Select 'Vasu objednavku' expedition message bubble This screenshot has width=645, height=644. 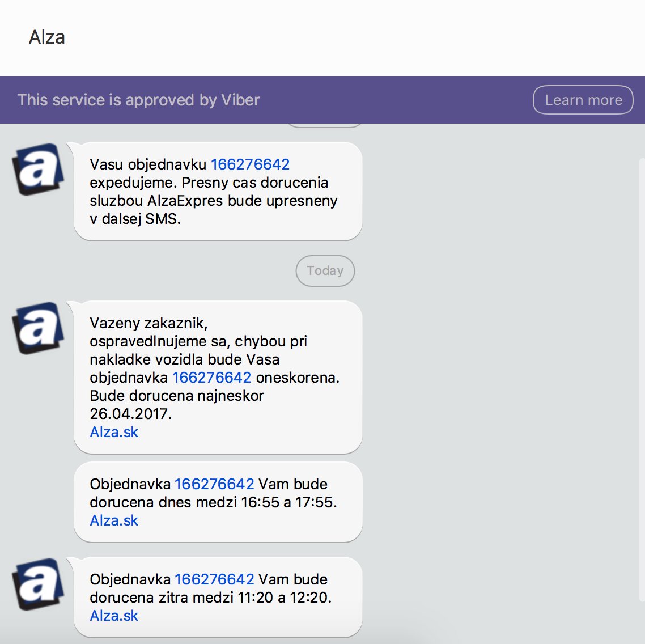point(218,192)
